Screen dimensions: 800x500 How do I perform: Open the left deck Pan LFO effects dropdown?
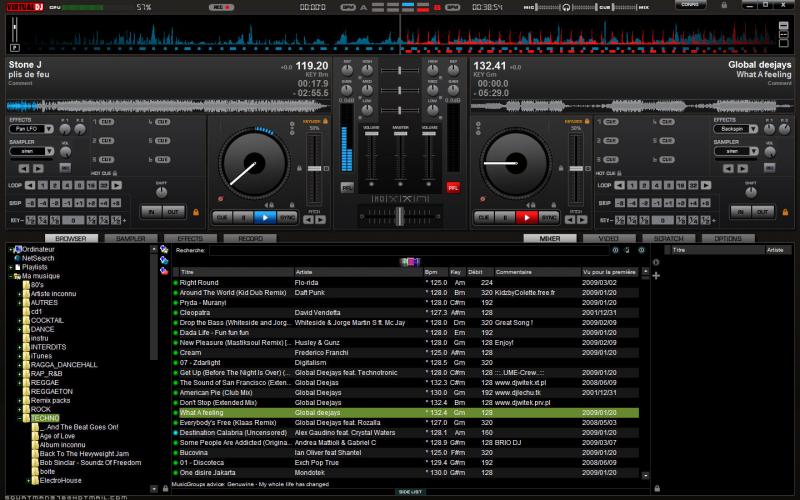click(x=31, y=129)
